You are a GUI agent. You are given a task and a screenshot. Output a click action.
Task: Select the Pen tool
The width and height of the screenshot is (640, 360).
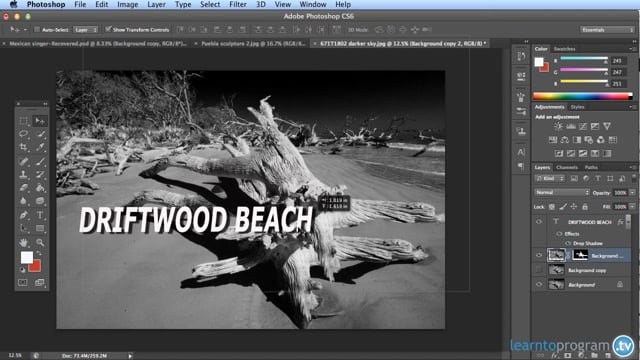click(24, 215)
